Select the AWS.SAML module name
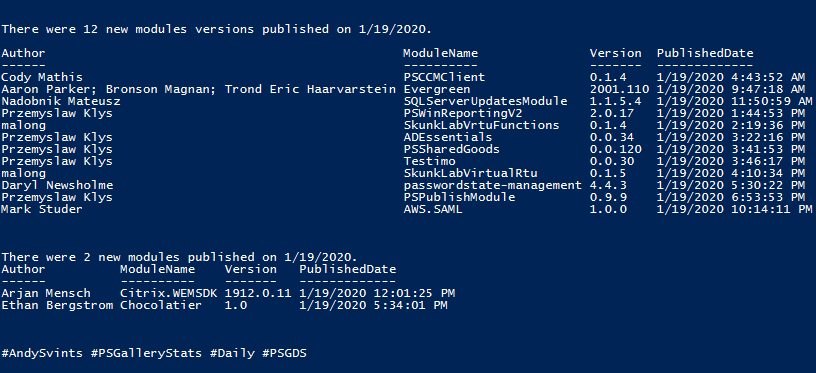Viewport: 816px width, 373px height. 434,209
